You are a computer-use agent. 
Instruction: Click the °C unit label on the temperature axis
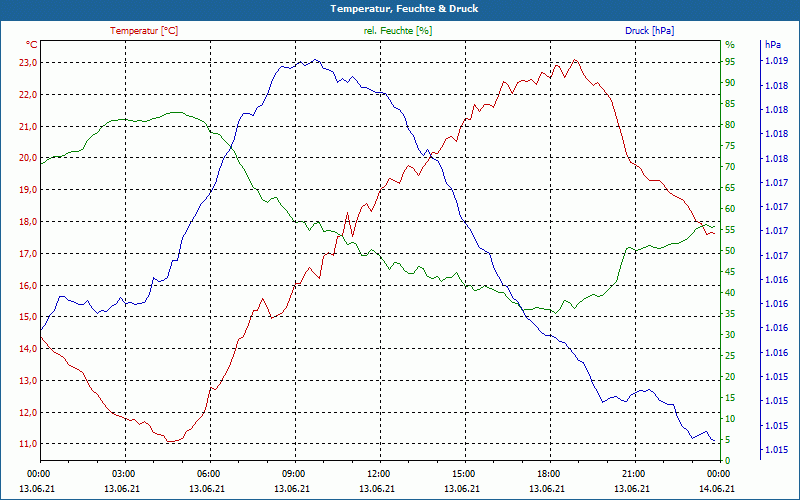coord(32,45)
